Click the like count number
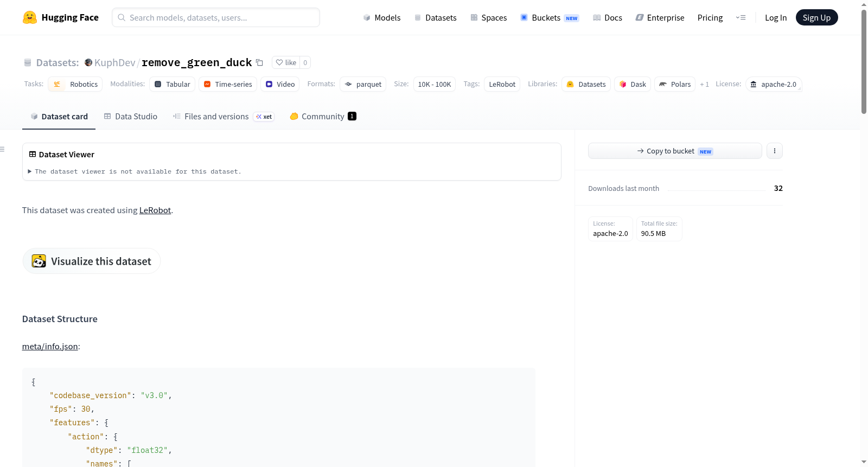This screenshot has height=467, width=868. (x=305, y=62)
